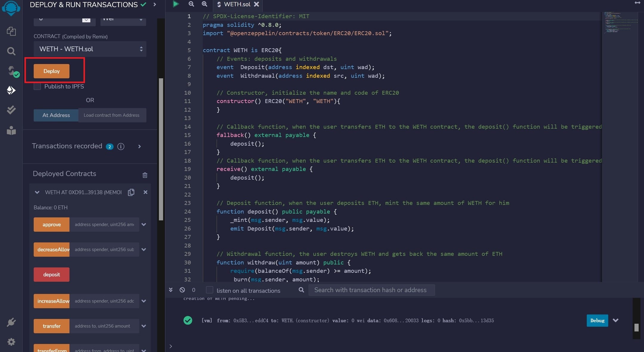
Task: Toggle the side panel width arrows icon
Action: 637,3
